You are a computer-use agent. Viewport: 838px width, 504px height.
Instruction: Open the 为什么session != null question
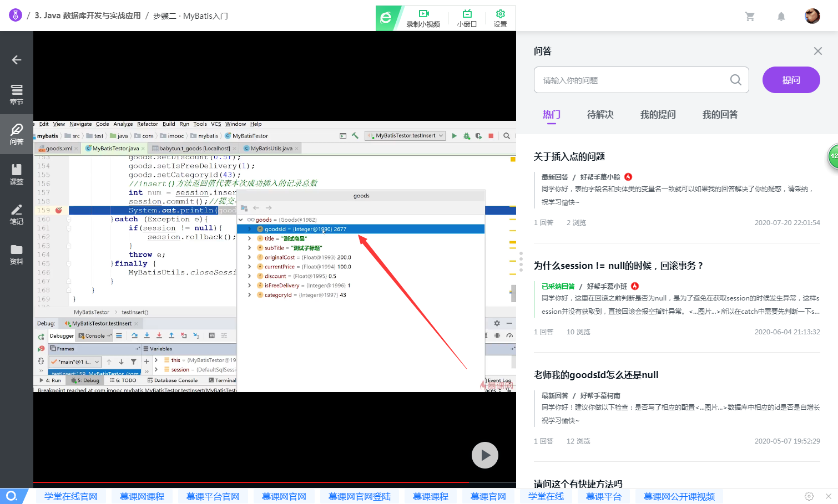(619, 266)
